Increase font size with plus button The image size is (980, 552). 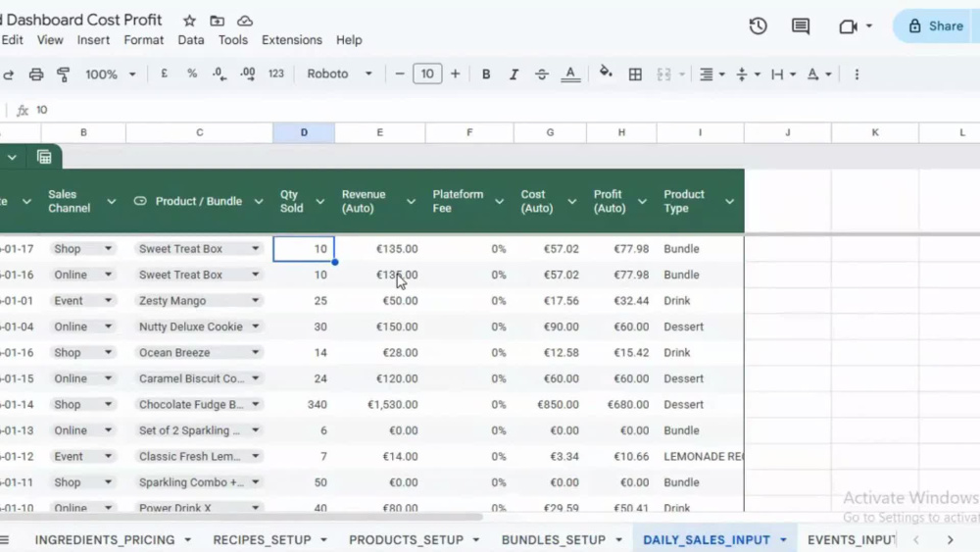tap(455, 74)
